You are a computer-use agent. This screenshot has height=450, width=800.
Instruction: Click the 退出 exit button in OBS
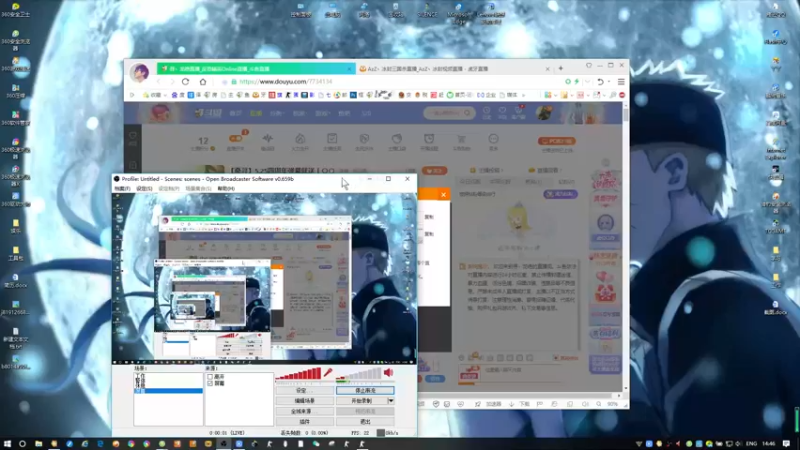point(365,422)
